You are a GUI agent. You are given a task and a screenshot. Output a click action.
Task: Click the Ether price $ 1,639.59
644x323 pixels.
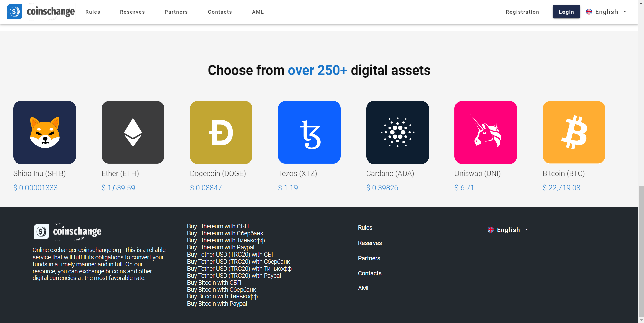click(x=118, y=188)
